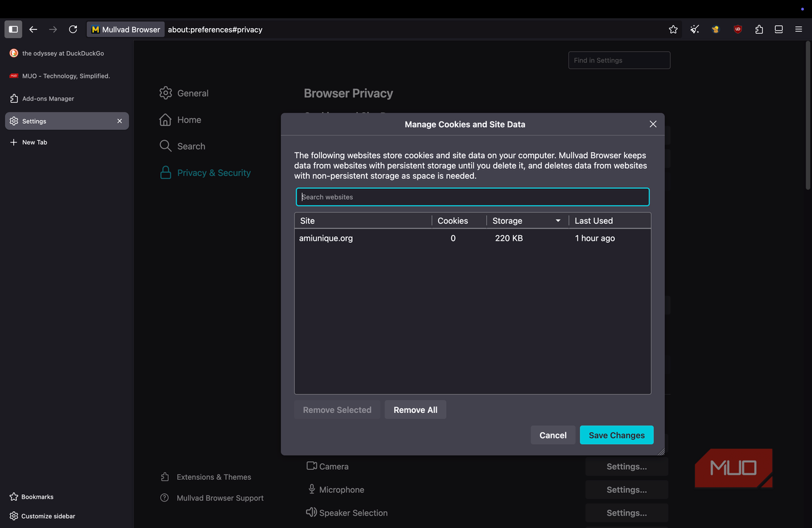Click the panel layout icon beside Extensions
The width and height of the screenshot is (812, 528).
[779, 29]
